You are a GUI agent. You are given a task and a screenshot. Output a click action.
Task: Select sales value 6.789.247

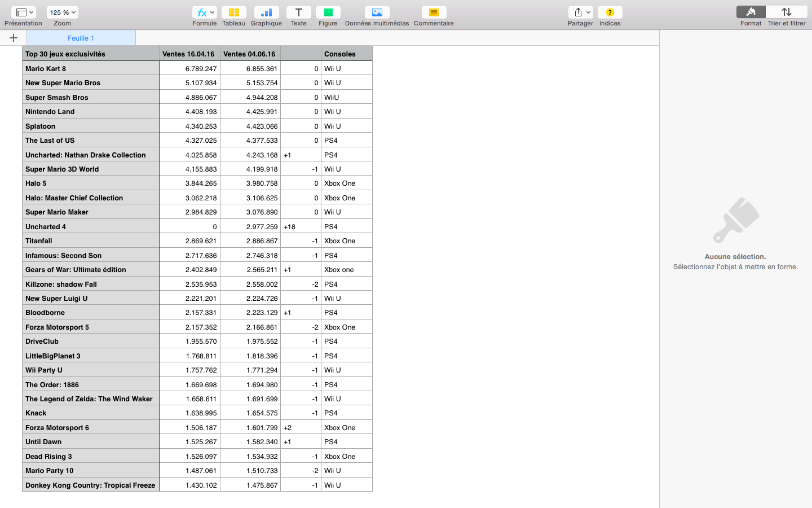[x=189, y=68]
